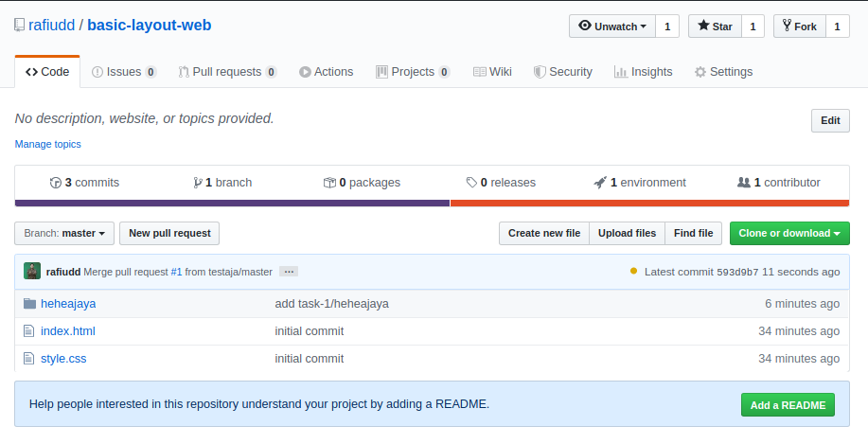View the 0 releases page
The height and width of the screenshot is (444, 868).
[x=501, y=183]
